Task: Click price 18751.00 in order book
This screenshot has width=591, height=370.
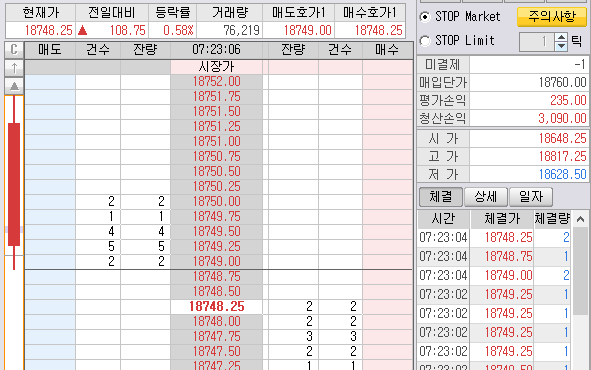Action: click(216, 142)
